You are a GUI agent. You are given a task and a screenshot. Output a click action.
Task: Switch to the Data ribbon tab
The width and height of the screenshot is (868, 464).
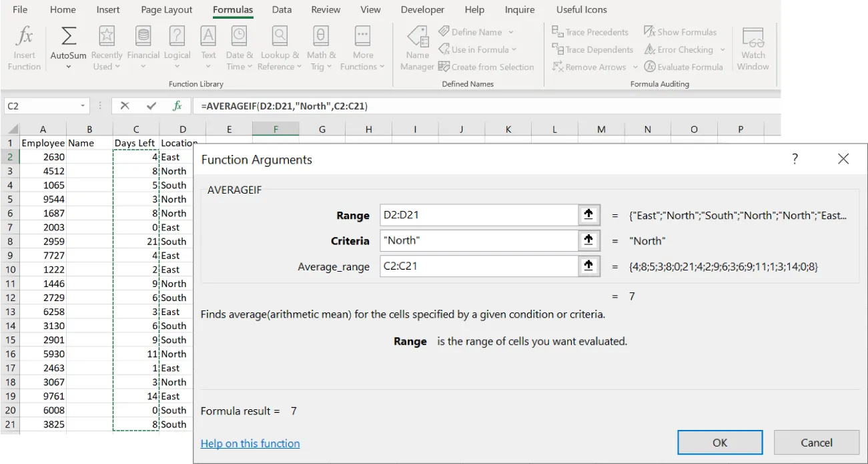coord(282,9)
